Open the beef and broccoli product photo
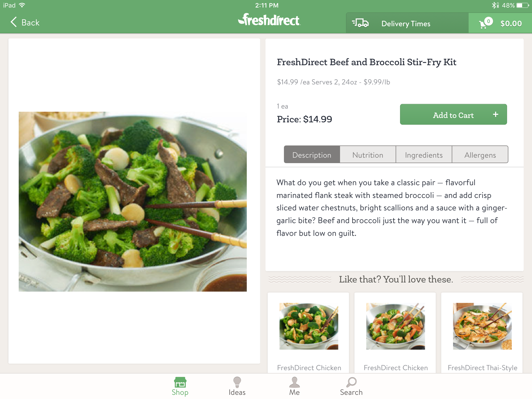 point(133,202)
